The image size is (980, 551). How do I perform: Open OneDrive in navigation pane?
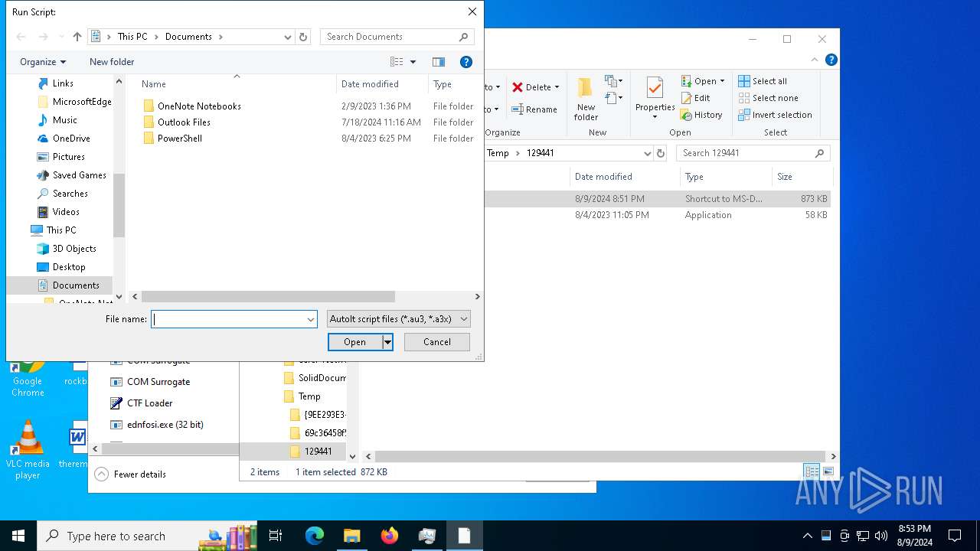tap(71, 139)
